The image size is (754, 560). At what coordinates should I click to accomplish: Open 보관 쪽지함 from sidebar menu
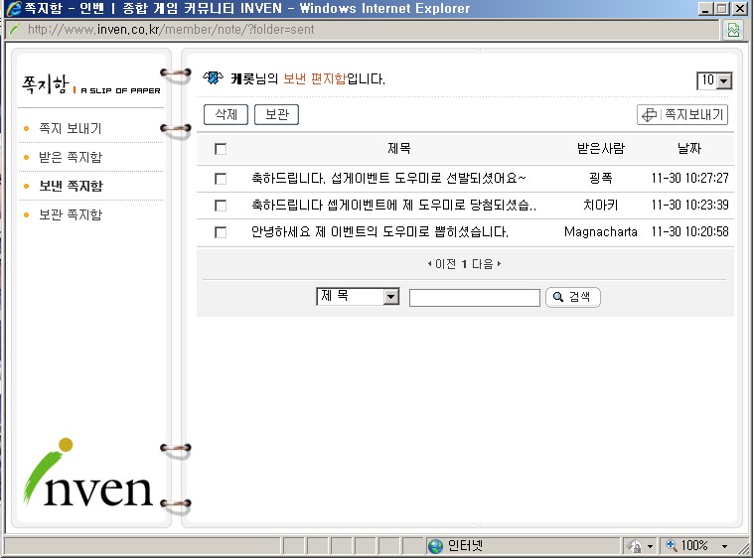click(x=70, y=214)
